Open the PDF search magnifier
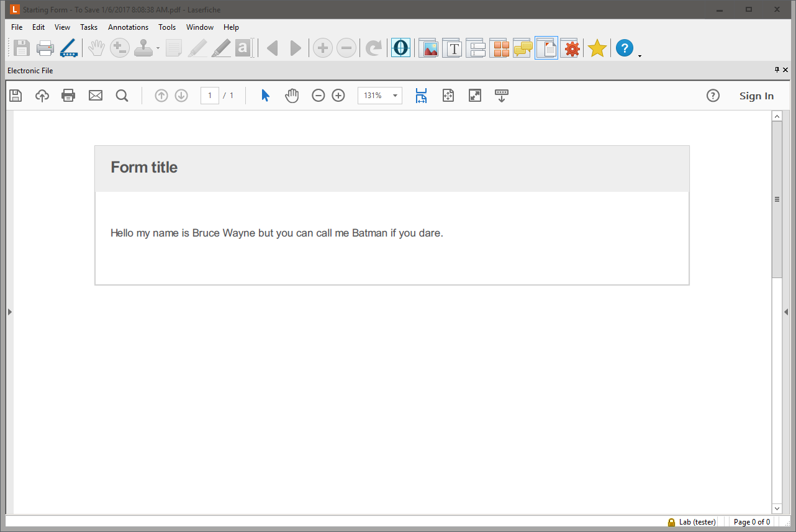This screenshot has width=796, height=532. click(122, 96)
